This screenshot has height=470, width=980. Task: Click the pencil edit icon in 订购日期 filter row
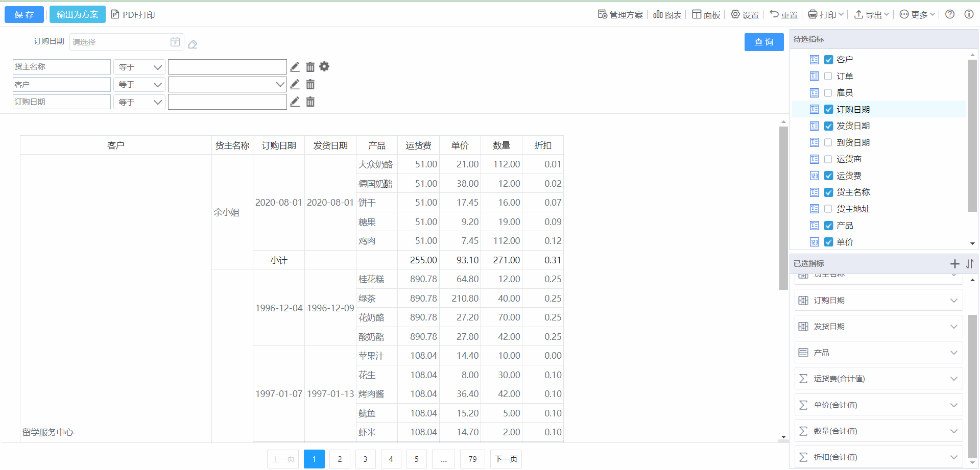(295, 102)
